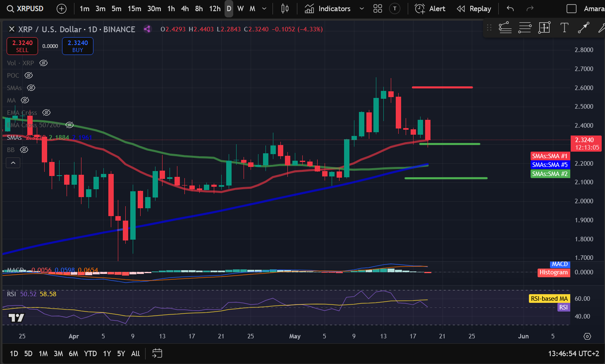Open timezone menu 13:46:54 UTC+2
Screen dimensions: 605x364
point(574,354)
